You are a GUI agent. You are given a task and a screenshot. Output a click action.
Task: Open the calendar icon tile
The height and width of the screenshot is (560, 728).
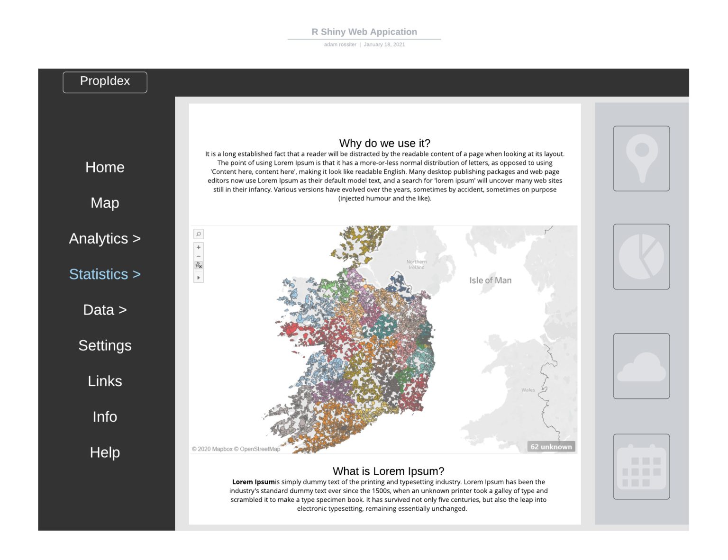click(x=641, y=467)
